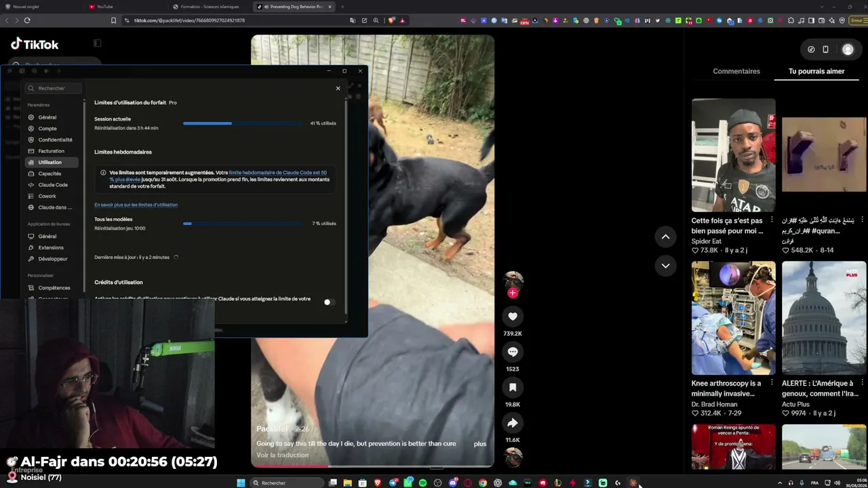Open Spotify from the taskbar

click(x=422, y=483)
